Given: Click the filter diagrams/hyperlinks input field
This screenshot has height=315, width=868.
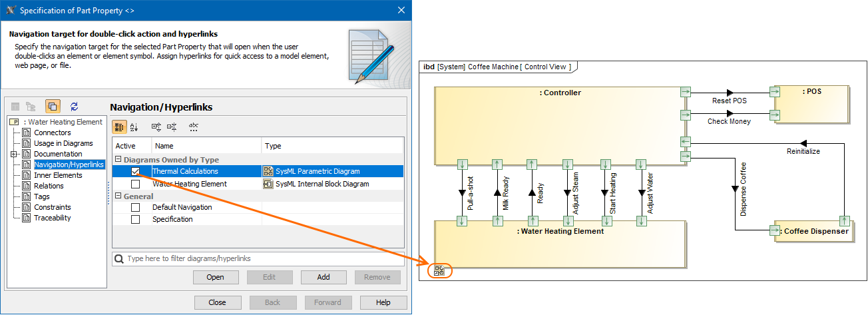Looking at the screenshot, I should [258, 258].
